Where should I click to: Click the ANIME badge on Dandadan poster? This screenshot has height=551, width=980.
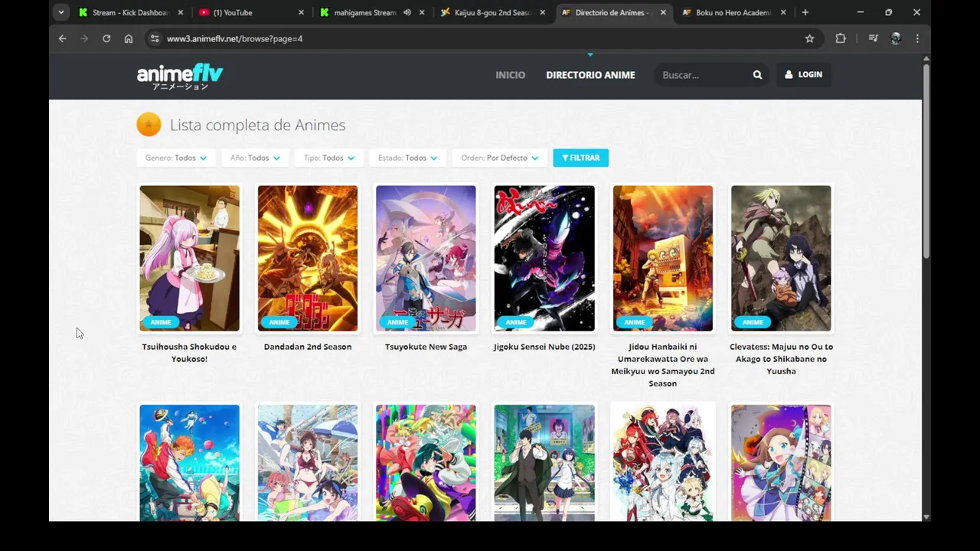coord(279,322)
